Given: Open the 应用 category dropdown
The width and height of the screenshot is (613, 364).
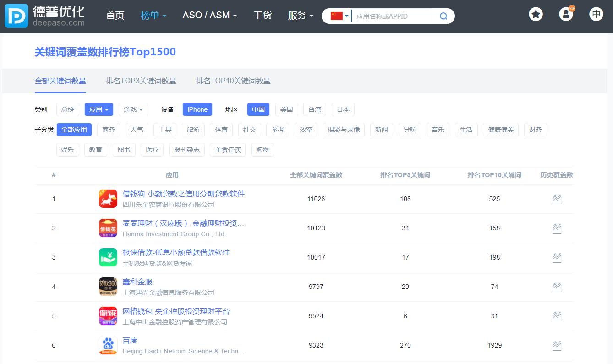Looking at the screenshot, I should pyautogui.click(x=99, y=109).
